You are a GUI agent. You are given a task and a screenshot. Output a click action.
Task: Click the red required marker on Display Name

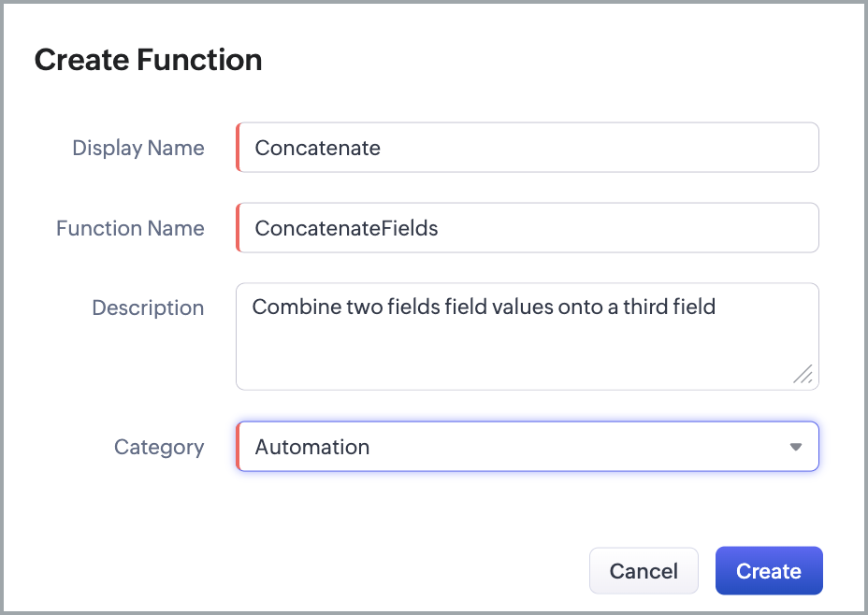tap(238, 148)
